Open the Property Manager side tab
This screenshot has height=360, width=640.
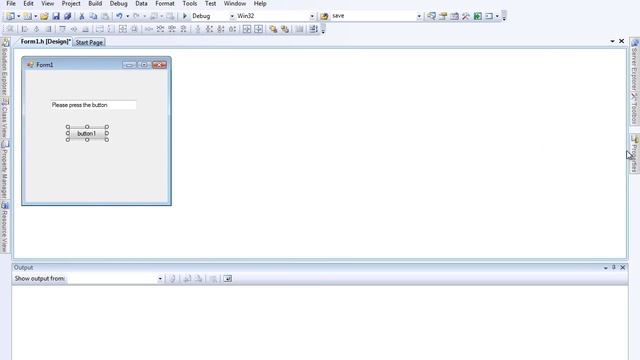5,170
